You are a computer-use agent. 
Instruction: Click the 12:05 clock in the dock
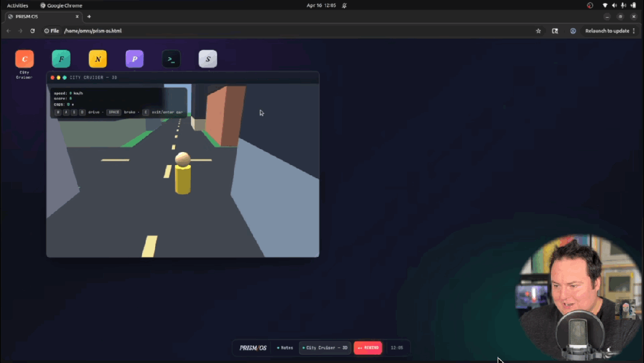397,348
